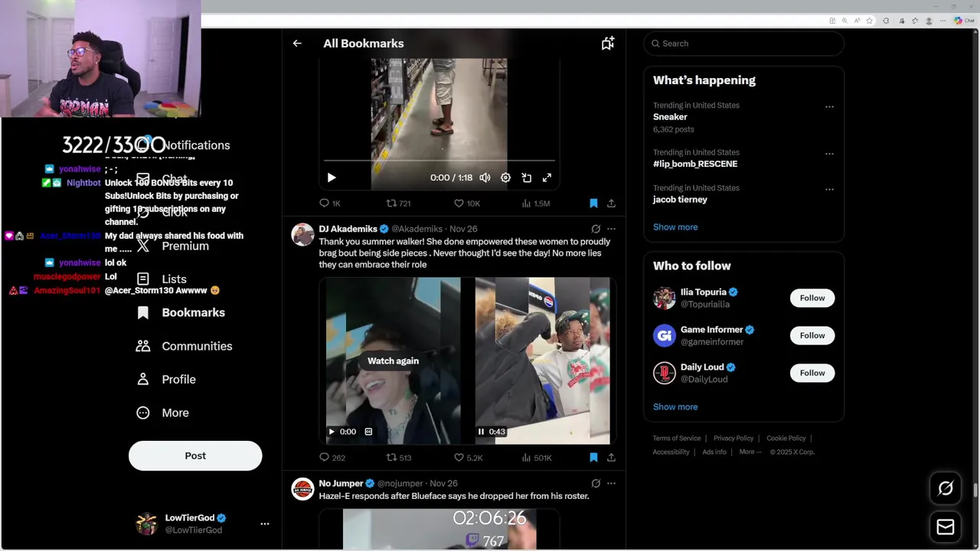Open more options on DJ Akademiks post
The height and width of the screenshot is (551, 980).
tap(611, 229)
